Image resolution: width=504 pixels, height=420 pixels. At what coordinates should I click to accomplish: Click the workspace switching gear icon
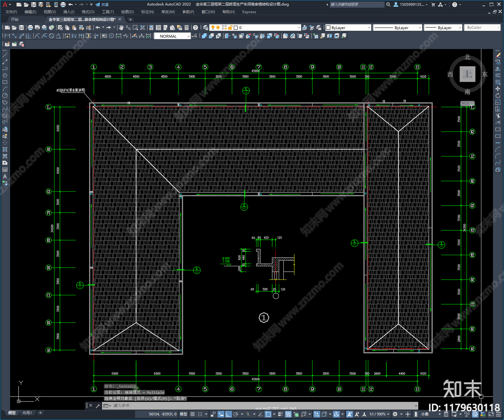click(395, 414)
